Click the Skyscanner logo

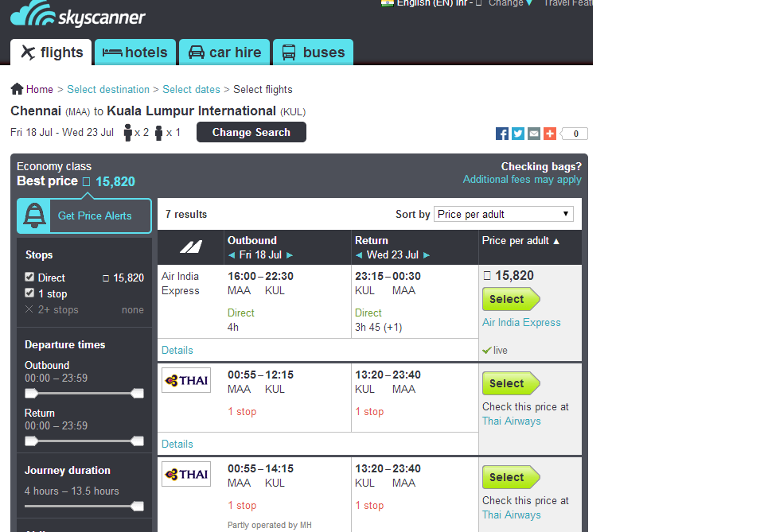tap(77, 14)
